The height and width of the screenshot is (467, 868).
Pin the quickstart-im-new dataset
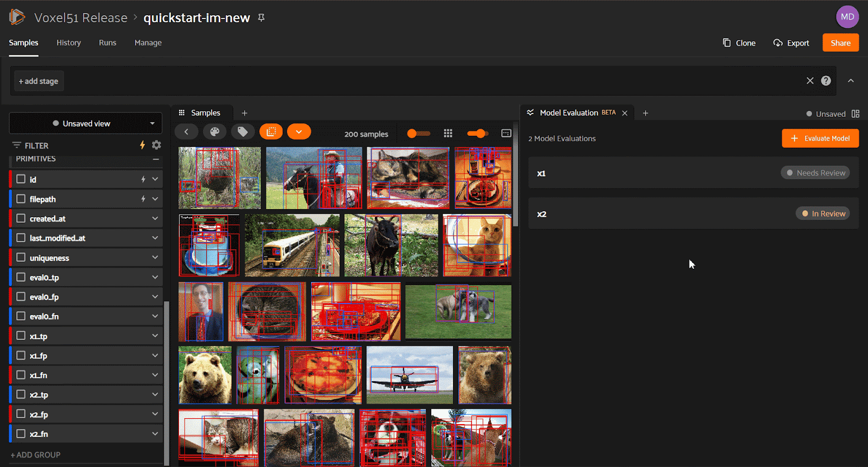[x=261, y=18]
